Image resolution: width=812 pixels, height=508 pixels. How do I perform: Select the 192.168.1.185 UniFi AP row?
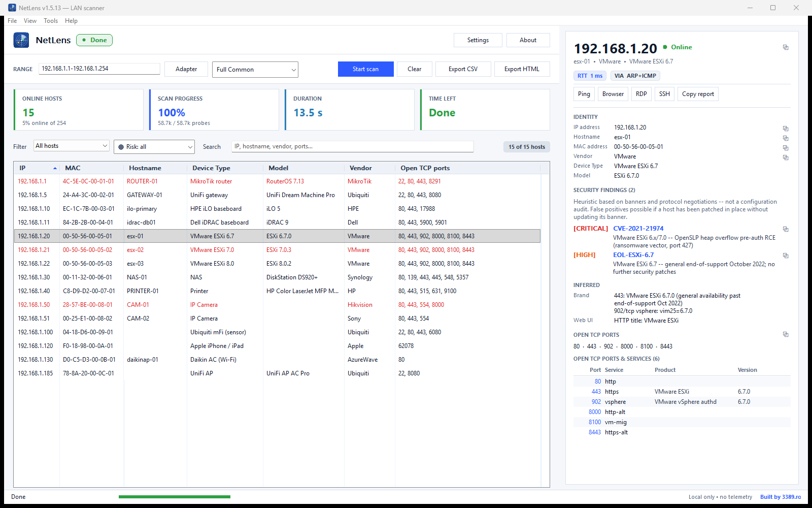tap(277, 373)
